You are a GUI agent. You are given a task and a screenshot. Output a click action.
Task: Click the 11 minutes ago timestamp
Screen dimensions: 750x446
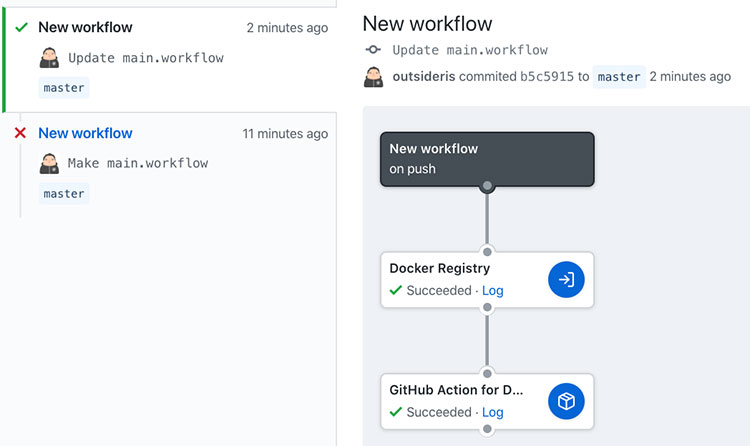pos(285,134)
